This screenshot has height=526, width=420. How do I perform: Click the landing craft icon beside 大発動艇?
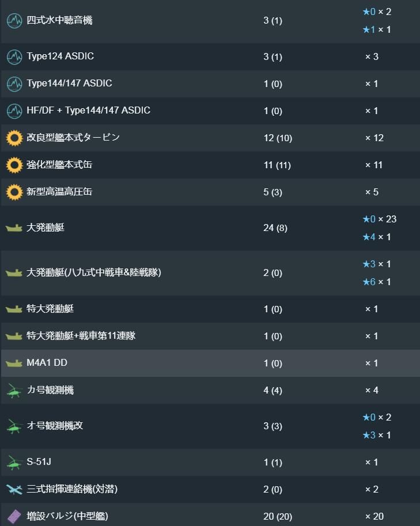14,228
